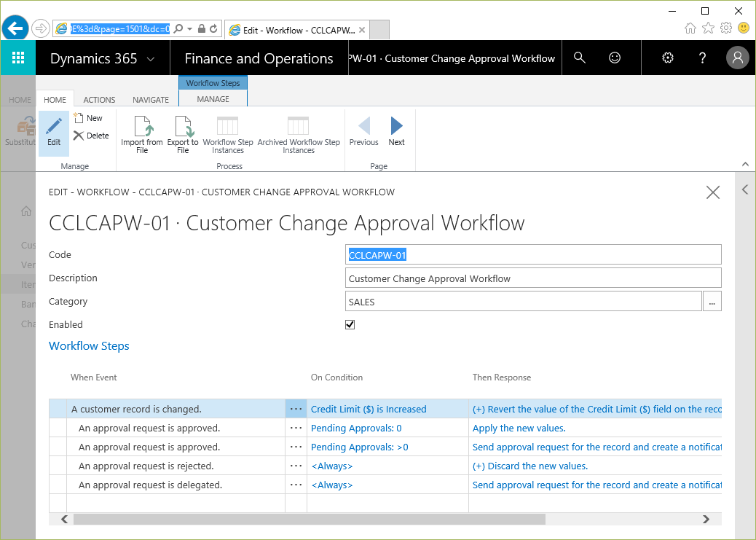The height and width of the screenshot is (540, 756).
Task: Open Workflow Step Instances
Action: tap(228, 133)
